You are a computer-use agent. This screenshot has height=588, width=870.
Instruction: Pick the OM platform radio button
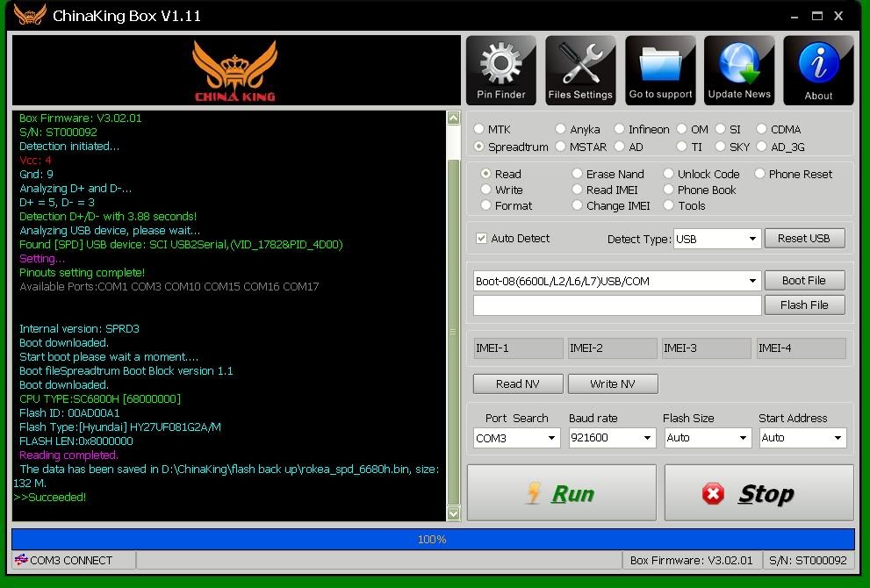point(682,129)
